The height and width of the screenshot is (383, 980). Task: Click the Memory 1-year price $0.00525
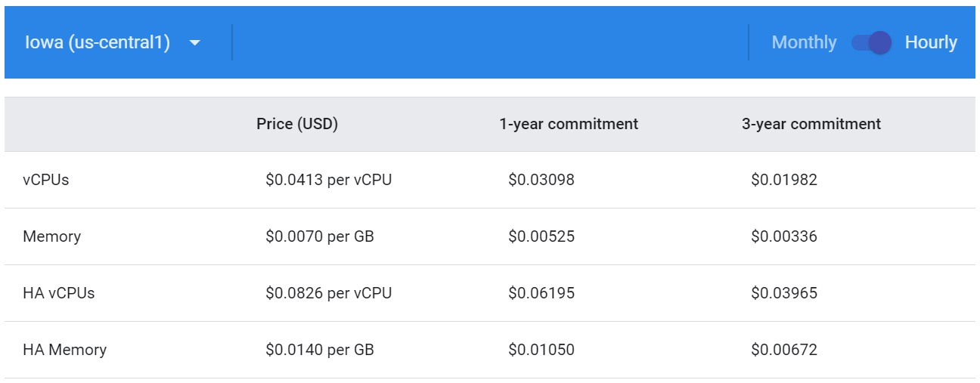541,236
